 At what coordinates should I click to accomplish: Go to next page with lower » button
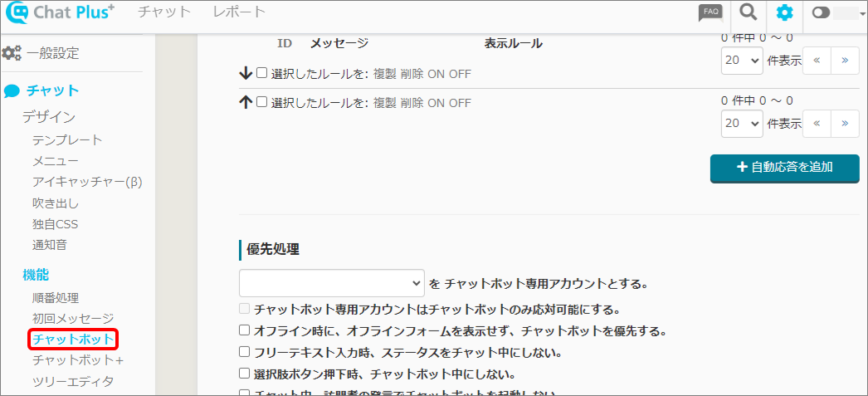coord(845,123)
